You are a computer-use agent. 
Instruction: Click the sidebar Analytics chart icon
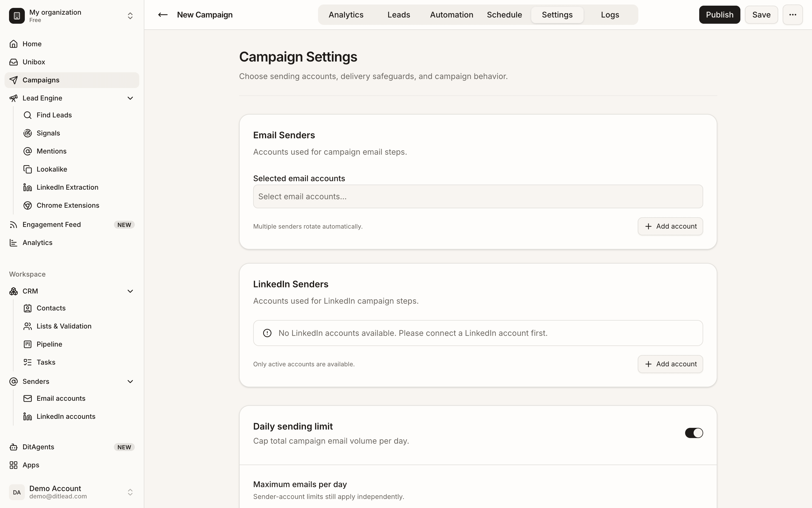coord(14,243)
